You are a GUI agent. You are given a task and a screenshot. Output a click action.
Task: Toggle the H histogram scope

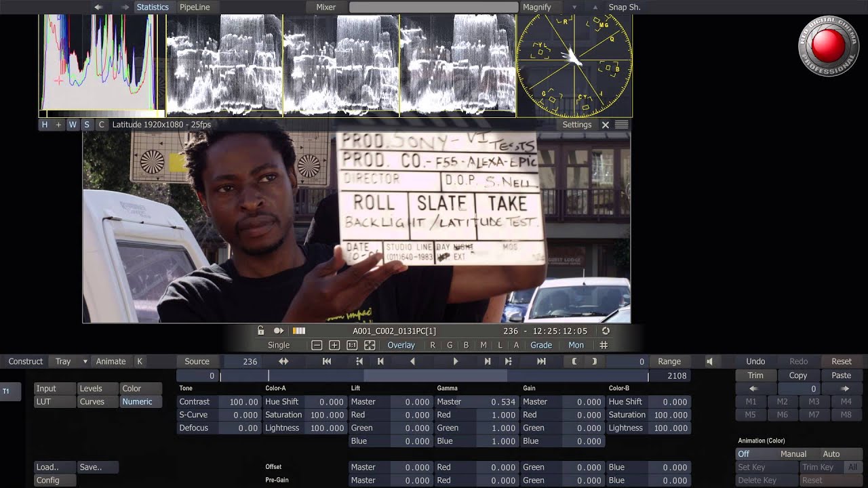(45, 125)
